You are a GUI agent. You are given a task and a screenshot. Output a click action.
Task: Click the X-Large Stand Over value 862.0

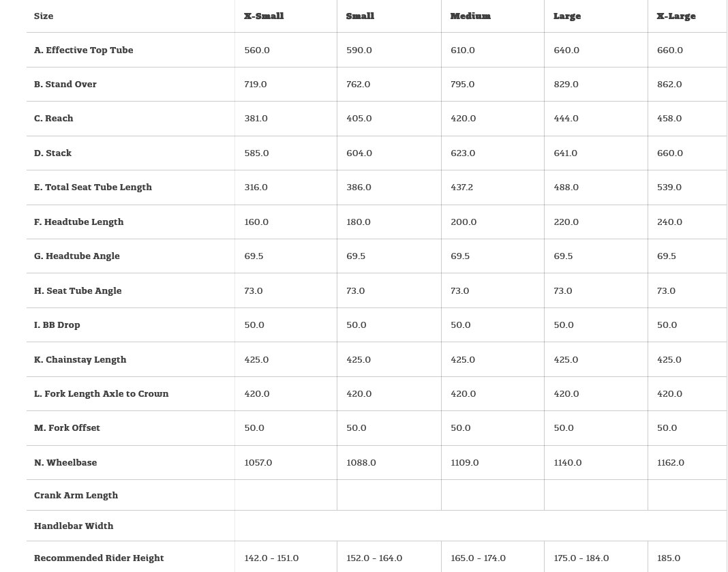coord(669,85)
